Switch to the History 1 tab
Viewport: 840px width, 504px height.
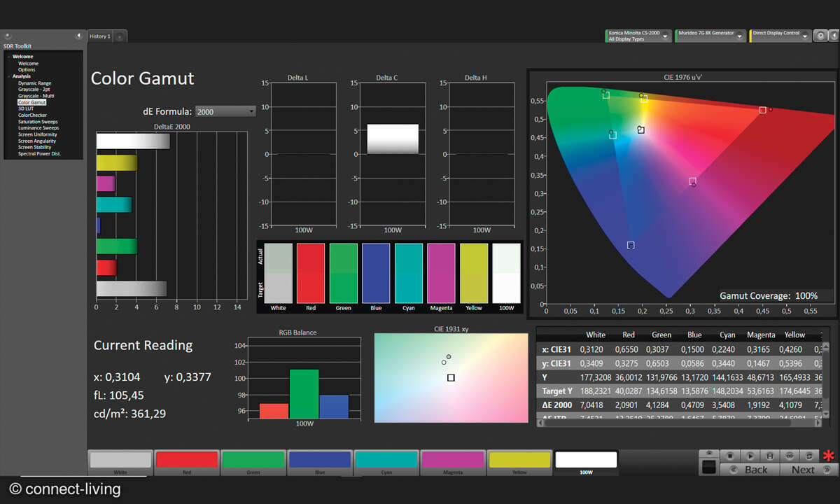pos(99,36)
